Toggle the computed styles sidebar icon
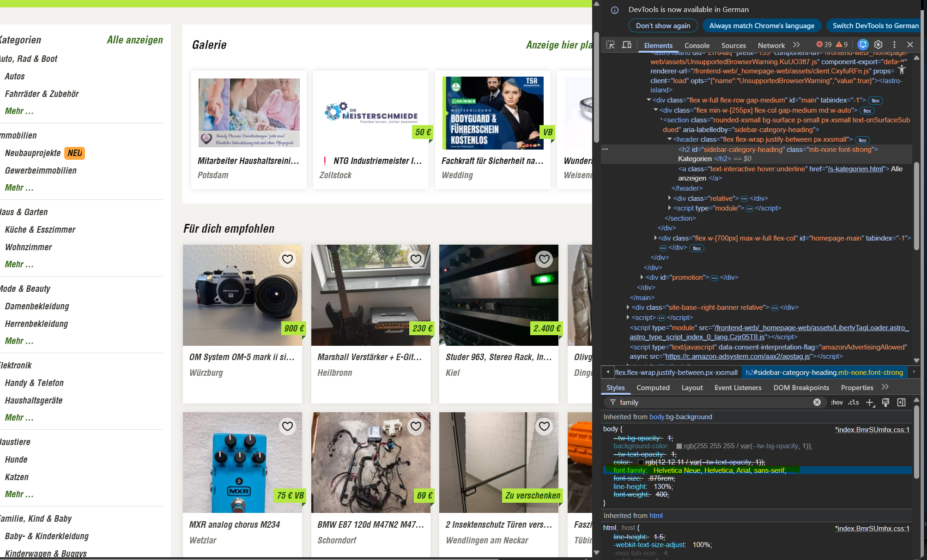The height and width of the screenshot is (560, 927). 901,403
